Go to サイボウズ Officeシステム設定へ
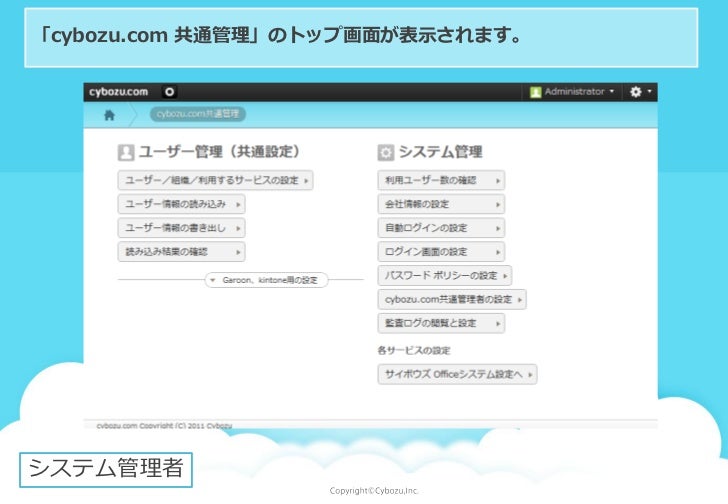 (457, 374)
